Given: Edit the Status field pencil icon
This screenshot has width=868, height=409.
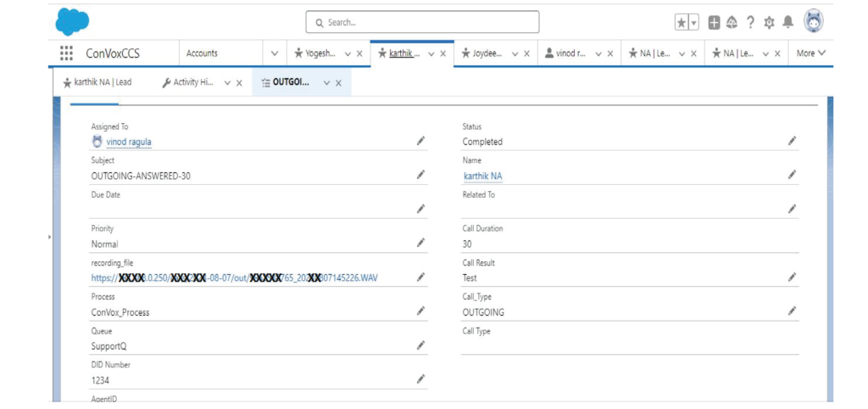Looking at the screenshot, I should 793,141.
